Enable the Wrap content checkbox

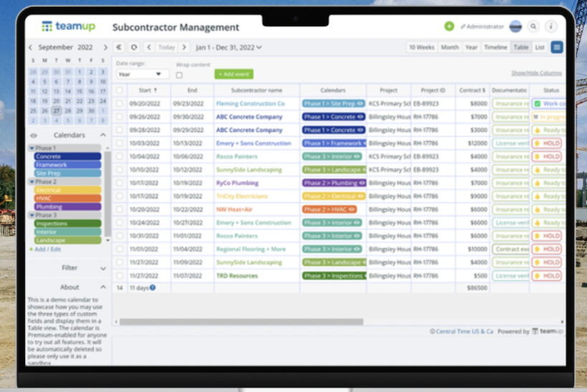click(x=179, y=75)
